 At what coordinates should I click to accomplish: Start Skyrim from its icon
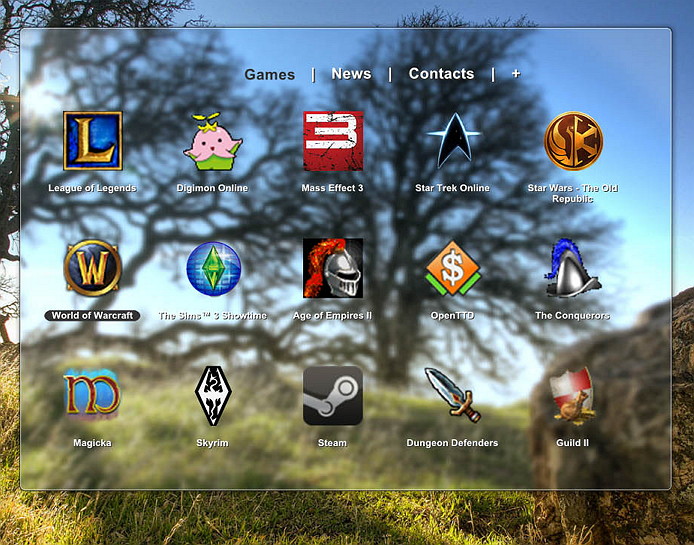point(212,395)
